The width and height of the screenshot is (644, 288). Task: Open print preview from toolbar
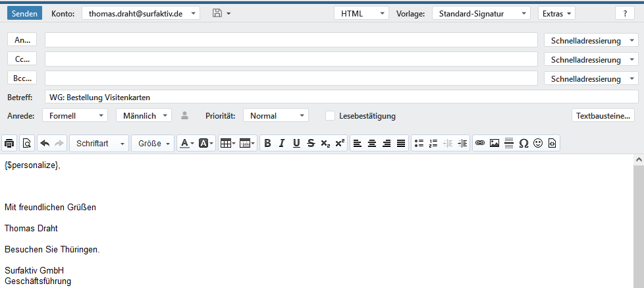point(26,143)
